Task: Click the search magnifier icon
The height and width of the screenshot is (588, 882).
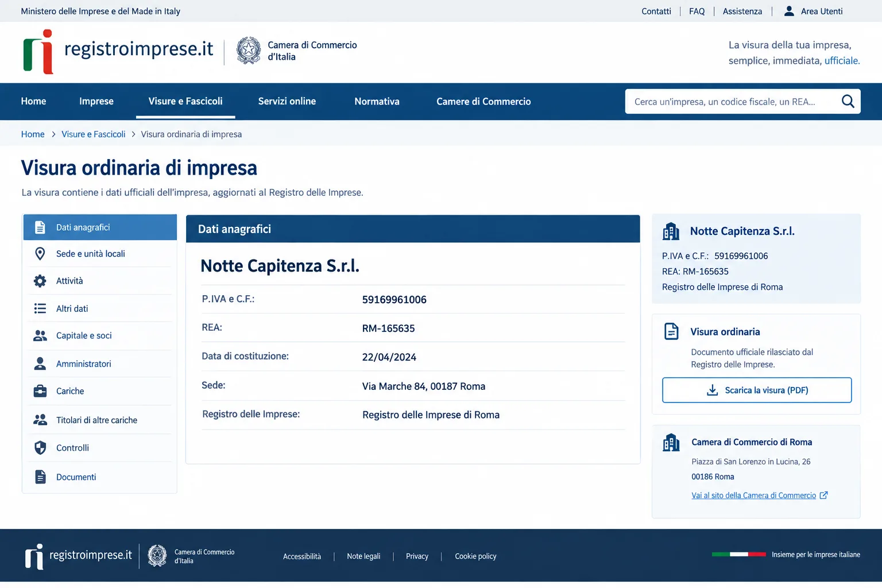Action: [848, 102]
